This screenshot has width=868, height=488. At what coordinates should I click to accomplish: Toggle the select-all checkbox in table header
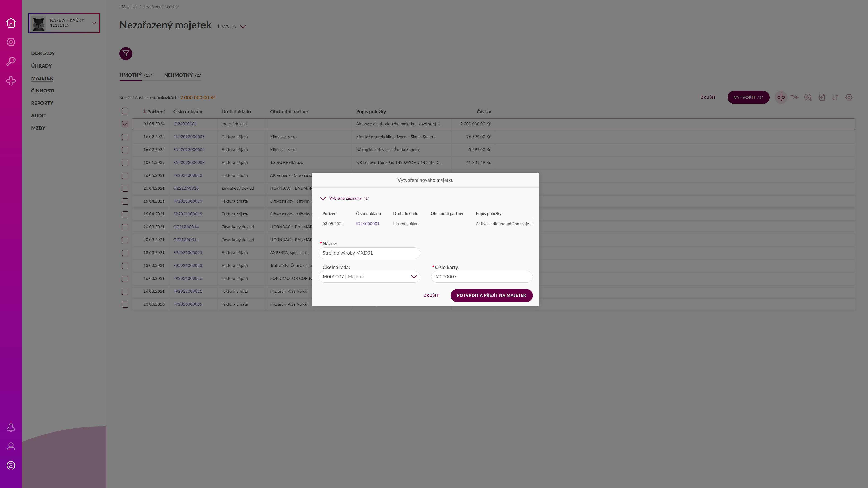(x=125, y=111)
